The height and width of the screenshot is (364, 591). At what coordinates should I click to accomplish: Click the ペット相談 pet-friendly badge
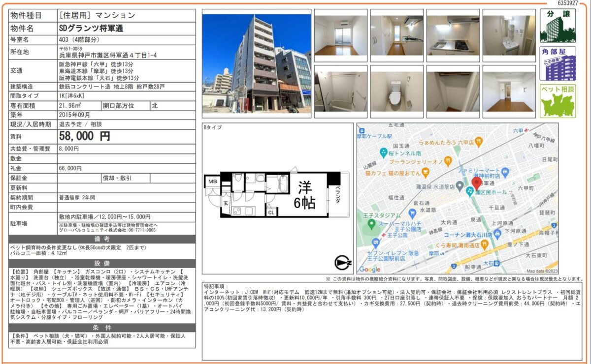pyautogui.click(x=558, y=101)
